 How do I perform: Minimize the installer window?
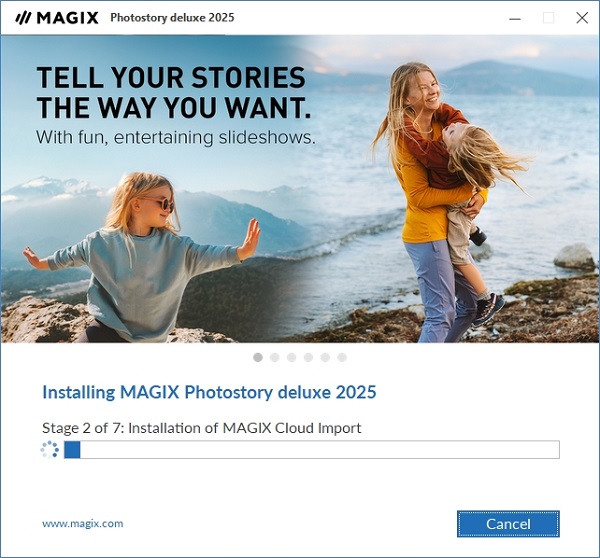click(515, 18)
